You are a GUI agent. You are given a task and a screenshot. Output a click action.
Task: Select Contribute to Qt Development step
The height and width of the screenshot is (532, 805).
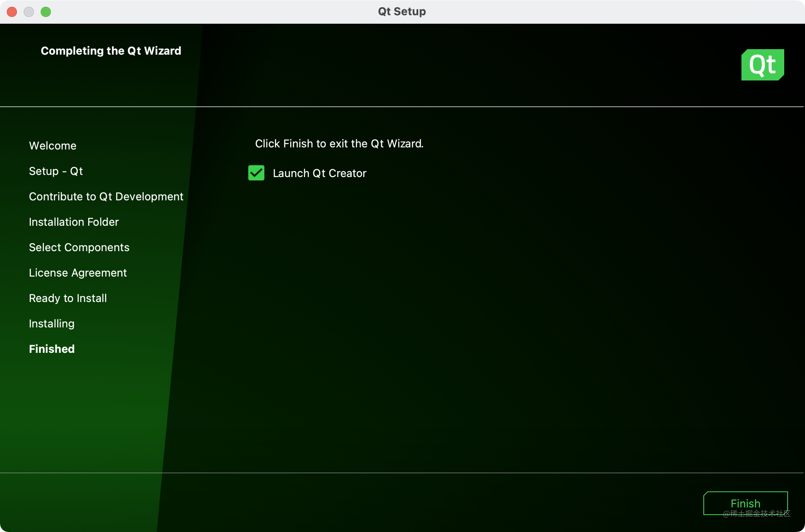click(x=106, y=197)
